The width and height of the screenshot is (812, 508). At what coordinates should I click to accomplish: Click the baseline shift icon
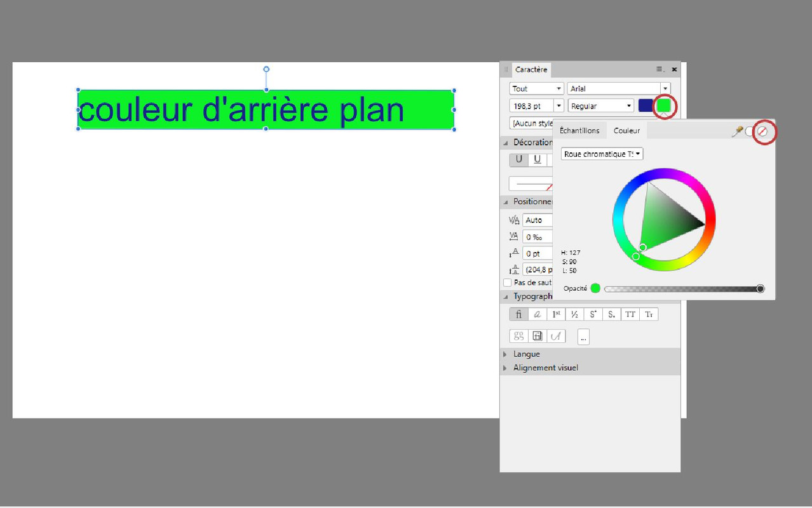pos(514,253)
